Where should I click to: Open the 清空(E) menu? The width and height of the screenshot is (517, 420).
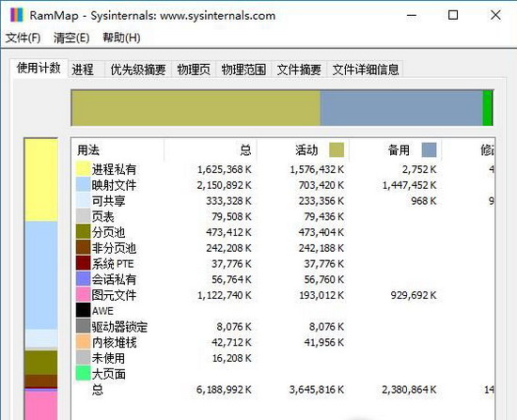(71, 38)
